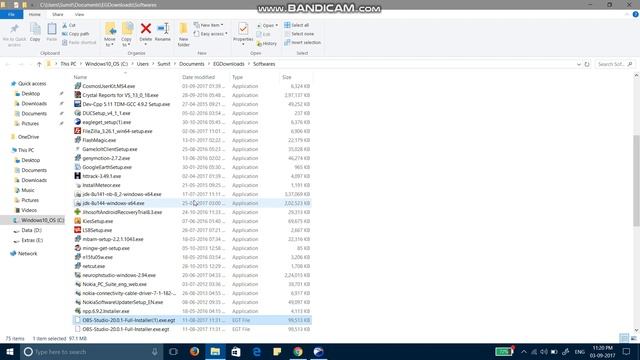The image size is (640, 360).
Task: Click the Copy ribbon icon
Action: click(x=35, y=32)
